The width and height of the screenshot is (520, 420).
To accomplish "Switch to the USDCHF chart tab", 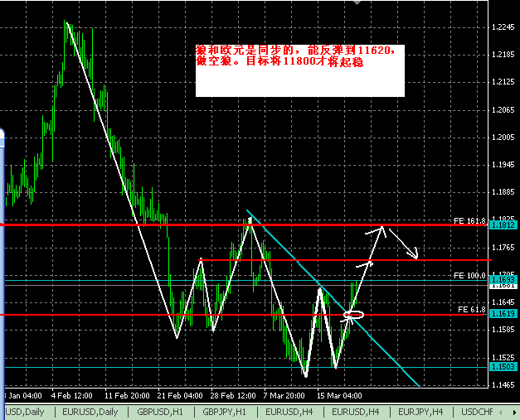I will coord(477,412).
